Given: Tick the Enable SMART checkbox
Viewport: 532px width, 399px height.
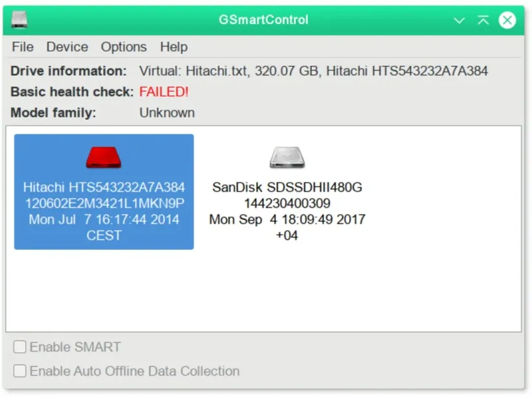Looking at the screenshot, I should [20, 346].
